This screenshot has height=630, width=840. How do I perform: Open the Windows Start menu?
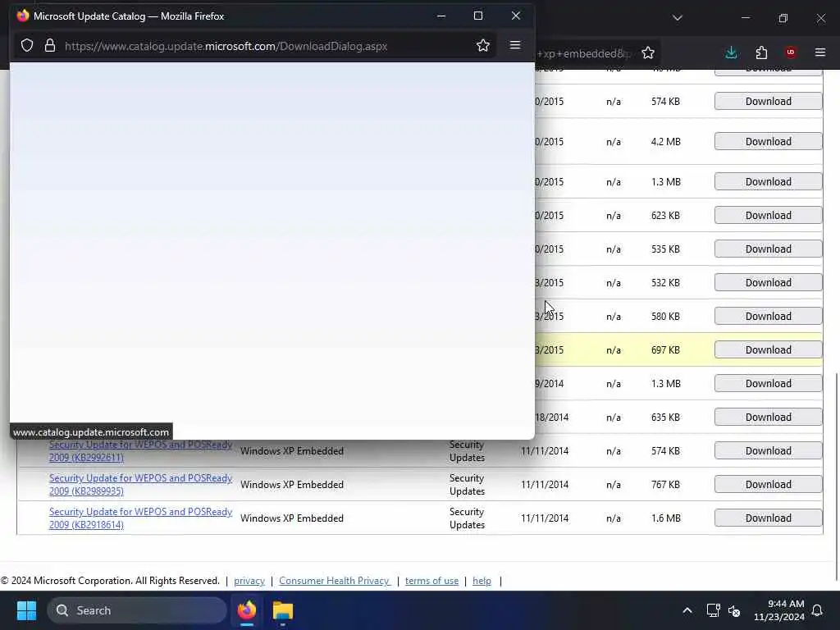point(26,610)
